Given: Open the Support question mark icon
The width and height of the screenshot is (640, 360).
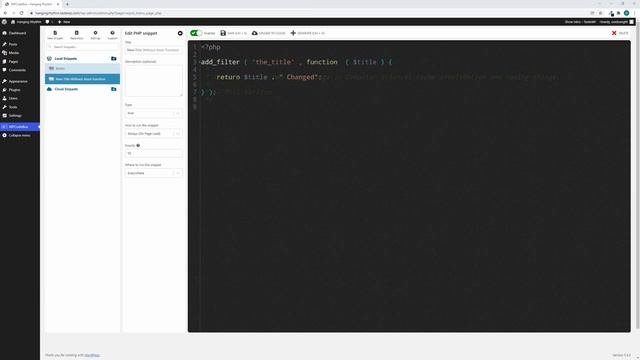Looking at the screenshot, I should (112, 35).
